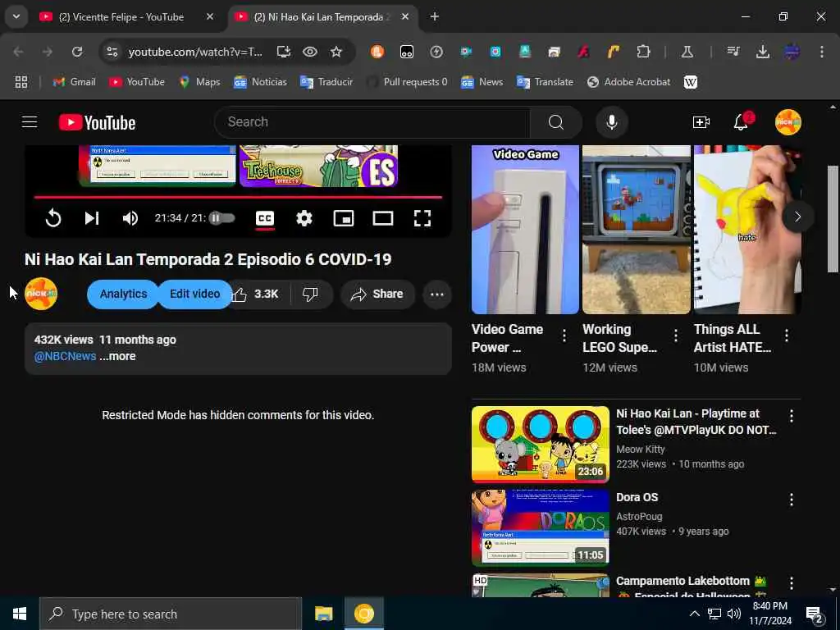Open the Things ALL Artist HATE short
The width and height of the screenshot is (840, 630).
747,230
